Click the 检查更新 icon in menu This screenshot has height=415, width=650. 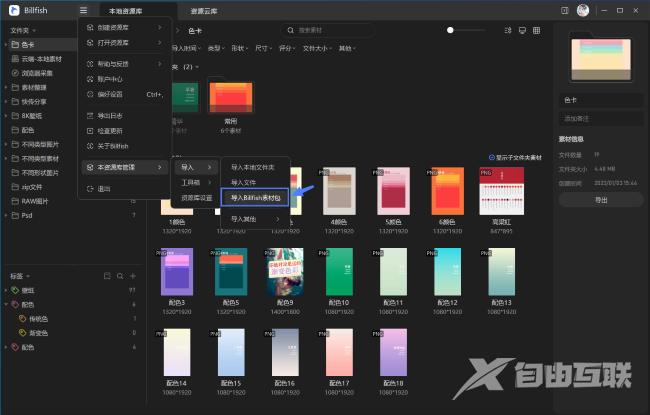90,131
